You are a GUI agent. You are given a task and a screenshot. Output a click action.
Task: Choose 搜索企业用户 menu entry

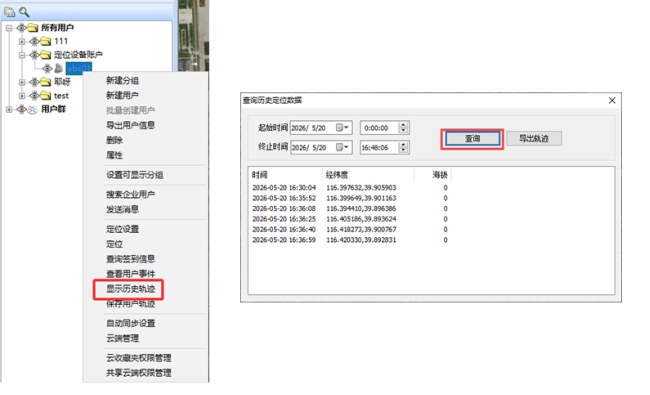pyautogui.click(x=131, y=194)
